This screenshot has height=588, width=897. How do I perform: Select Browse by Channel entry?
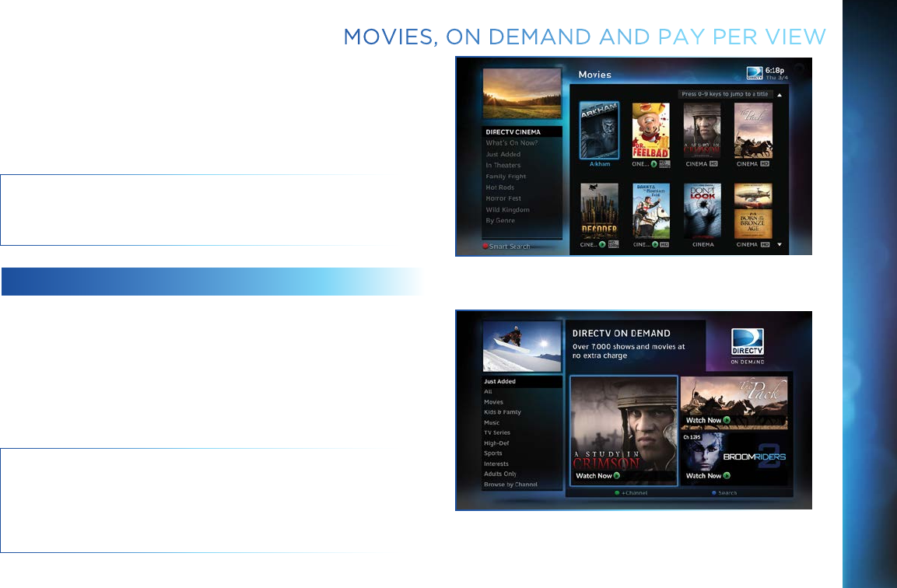[510, 485]
